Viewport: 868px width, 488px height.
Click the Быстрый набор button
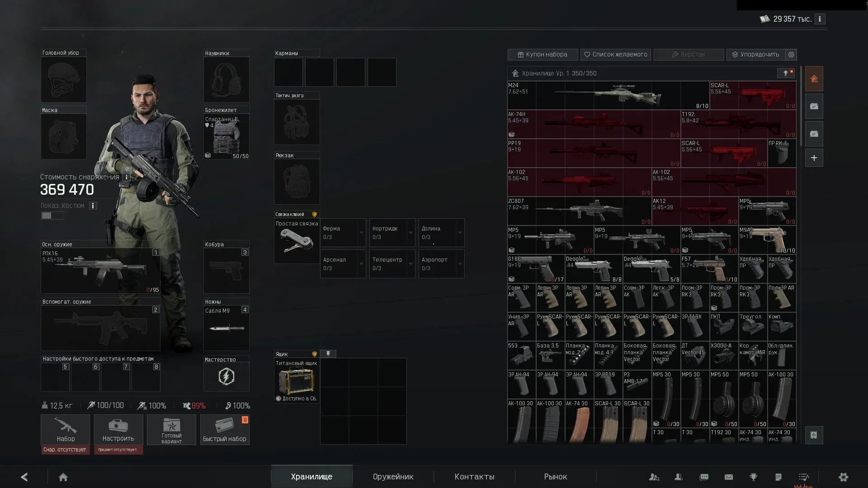[x=225, y=430]
